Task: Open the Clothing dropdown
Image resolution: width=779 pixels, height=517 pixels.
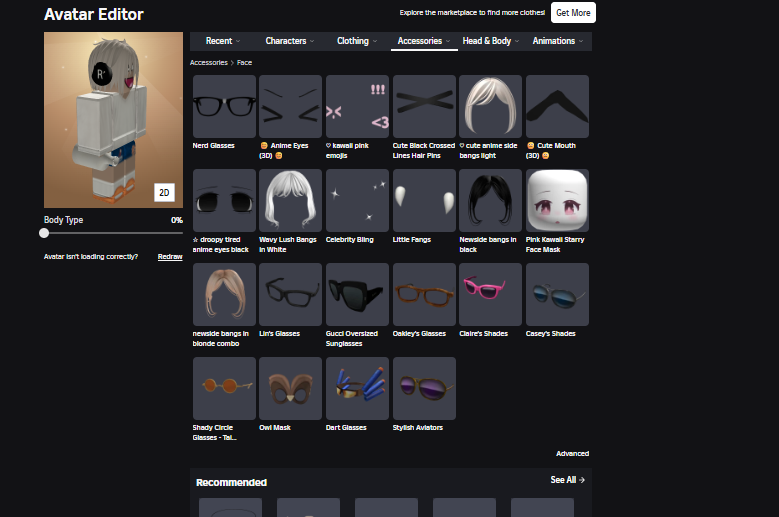Action: click(357, 41)
